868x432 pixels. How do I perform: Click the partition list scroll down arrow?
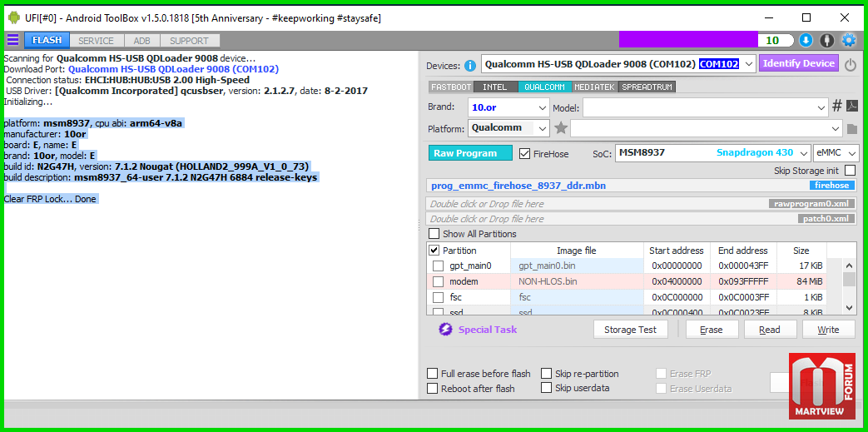pos(850,307)
